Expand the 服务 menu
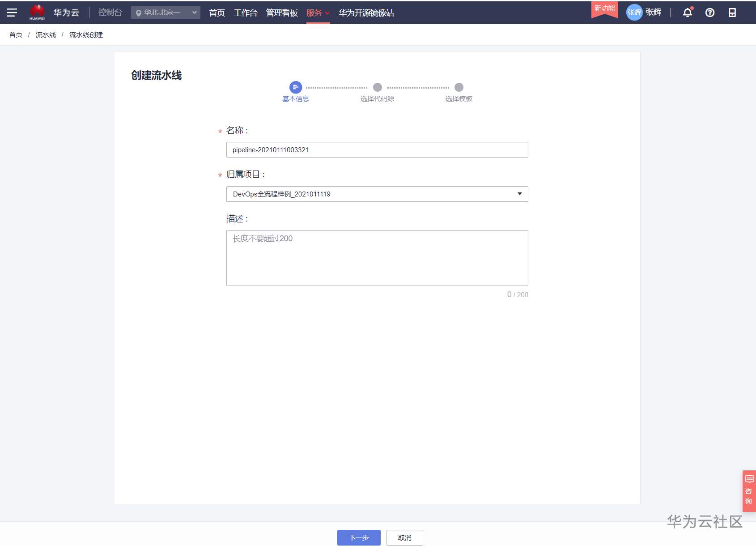Viewport: 756px width, 546px height. [318, 13]
